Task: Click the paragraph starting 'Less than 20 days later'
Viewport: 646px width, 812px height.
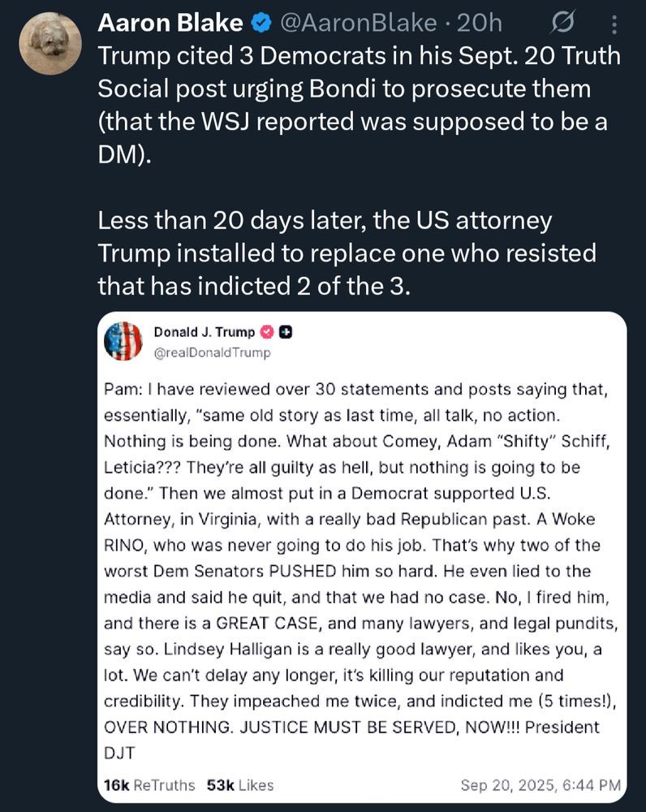Action: 347,253
